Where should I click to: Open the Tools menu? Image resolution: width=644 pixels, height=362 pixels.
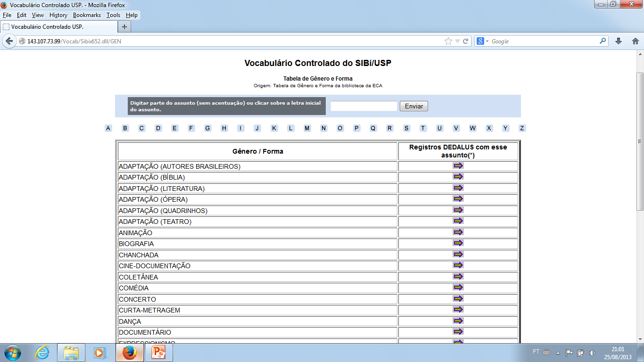tap(113, 15)
